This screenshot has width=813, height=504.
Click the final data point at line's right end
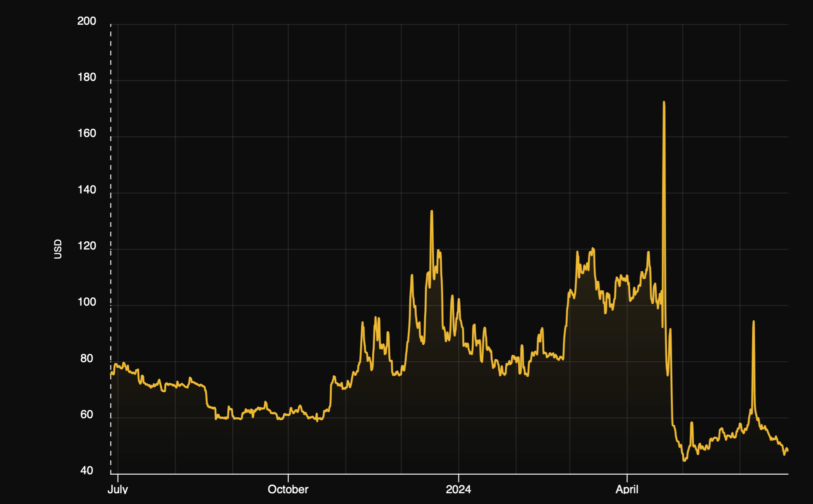coord(788,450)
